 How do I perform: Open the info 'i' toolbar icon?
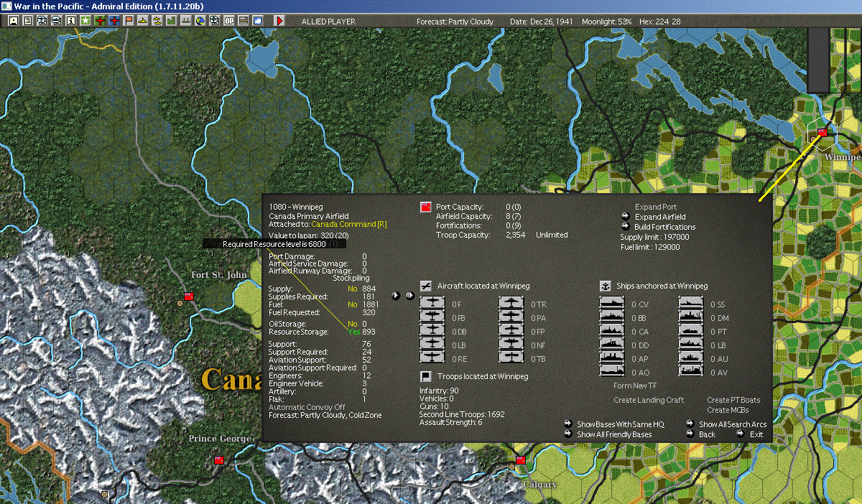[70, 21]
